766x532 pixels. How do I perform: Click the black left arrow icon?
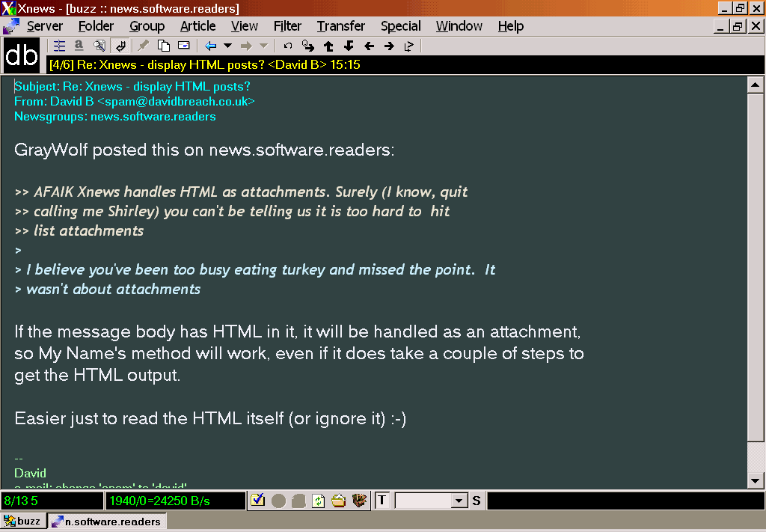coord(369,46)
